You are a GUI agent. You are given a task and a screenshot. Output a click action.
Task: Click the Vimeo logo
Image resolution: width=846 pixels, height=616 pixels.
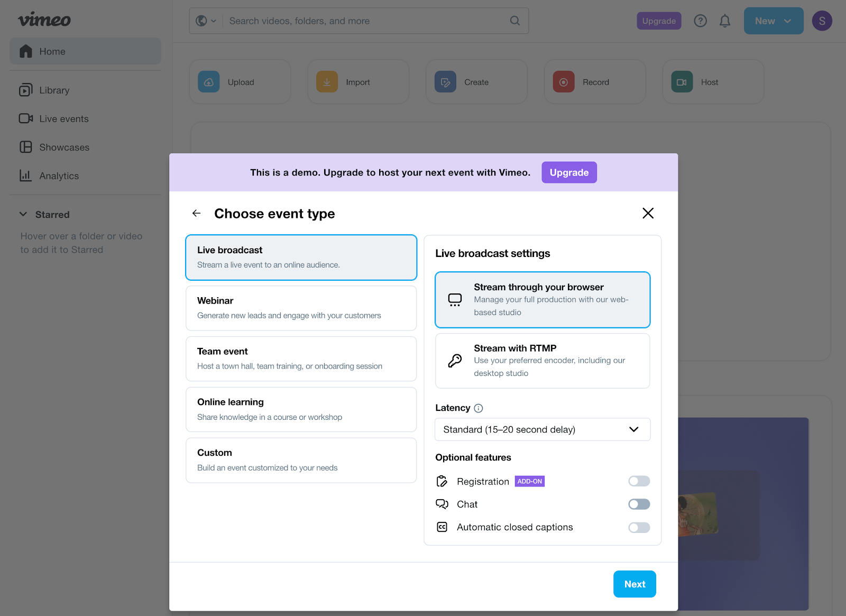pyautogui.click(x=44, y=20)
